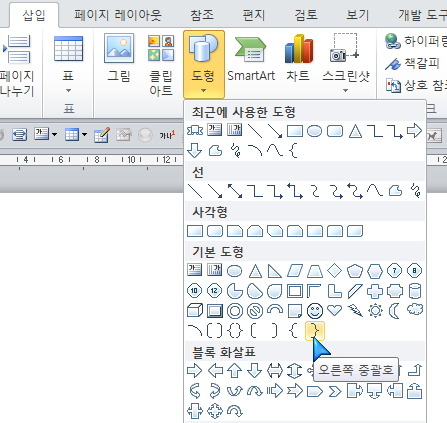Pick the smiley face shape
447x423 pixels.
[315, 311]
